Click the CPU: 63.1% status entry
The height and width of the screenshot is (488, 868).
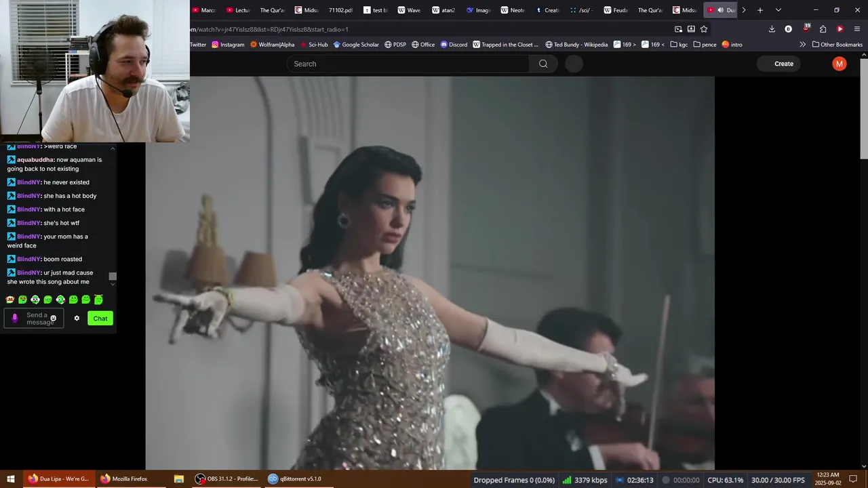(726, 480)
